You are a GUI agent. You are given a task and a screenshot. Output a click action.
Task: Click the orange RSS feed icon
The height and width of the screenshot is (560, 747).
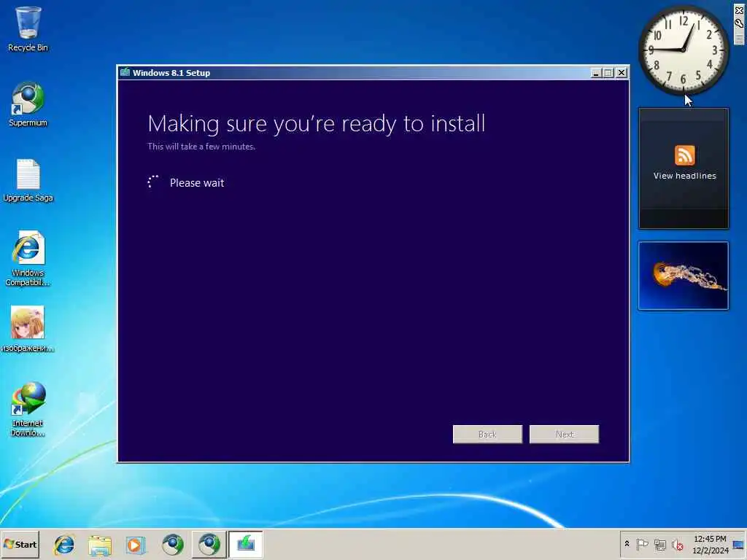(x=684, y=155)
